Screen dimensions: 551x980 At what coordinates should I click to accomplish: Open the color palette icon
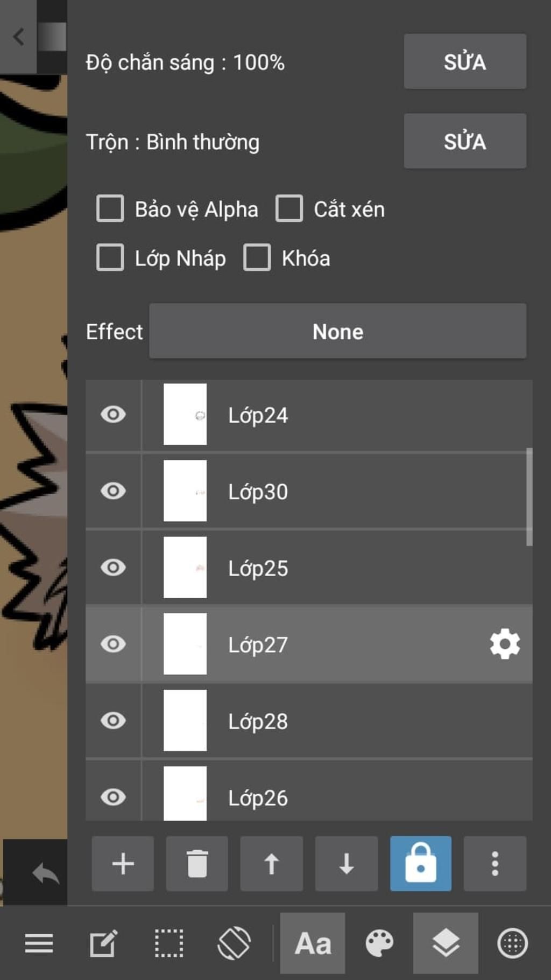coord(379,943)
